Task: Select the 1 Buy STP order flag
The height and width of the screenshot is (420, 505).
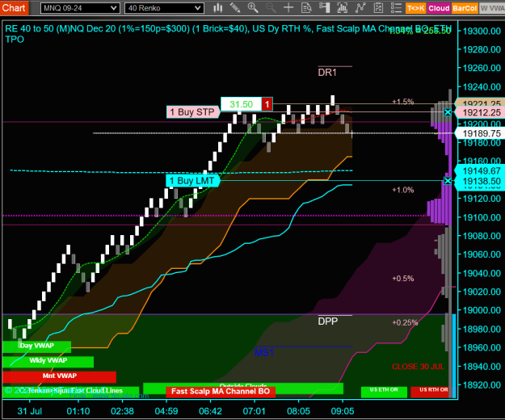Action: (x=193, y=112)
